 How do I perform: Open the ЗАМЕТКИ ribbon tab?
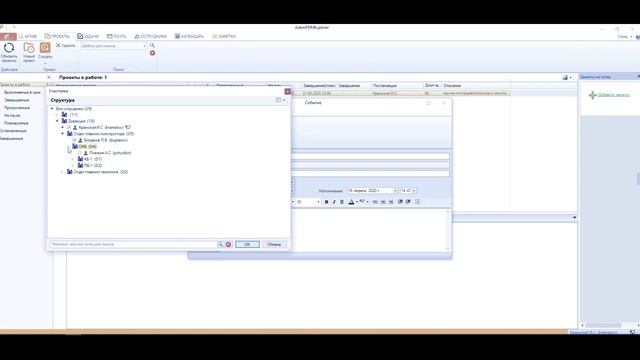(224, 36)
